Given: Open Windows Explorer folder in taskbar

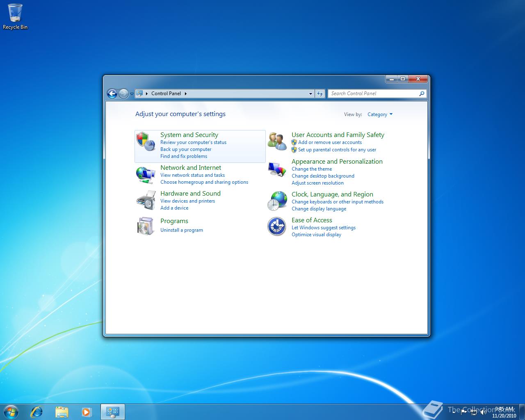Looking at the screenshot, I should (x=62, y=412).
